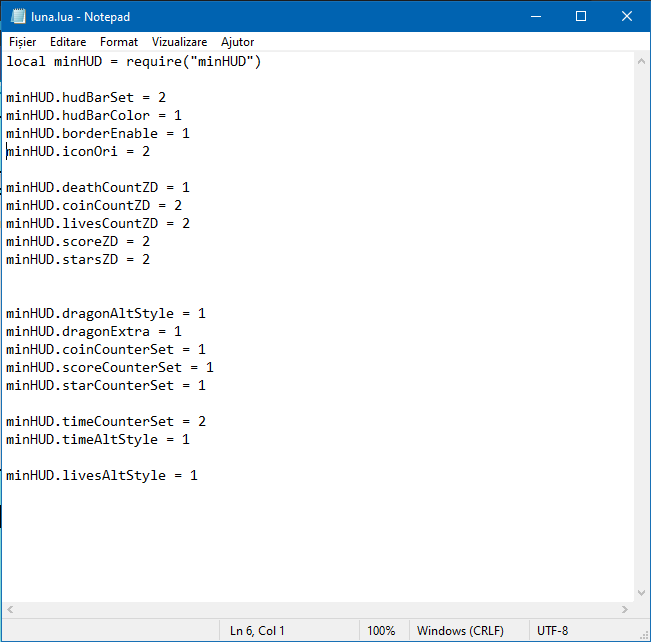
Task: Click the 'minHUD.livesAltStyle = 1' line
Action: [x=102, y=475]
